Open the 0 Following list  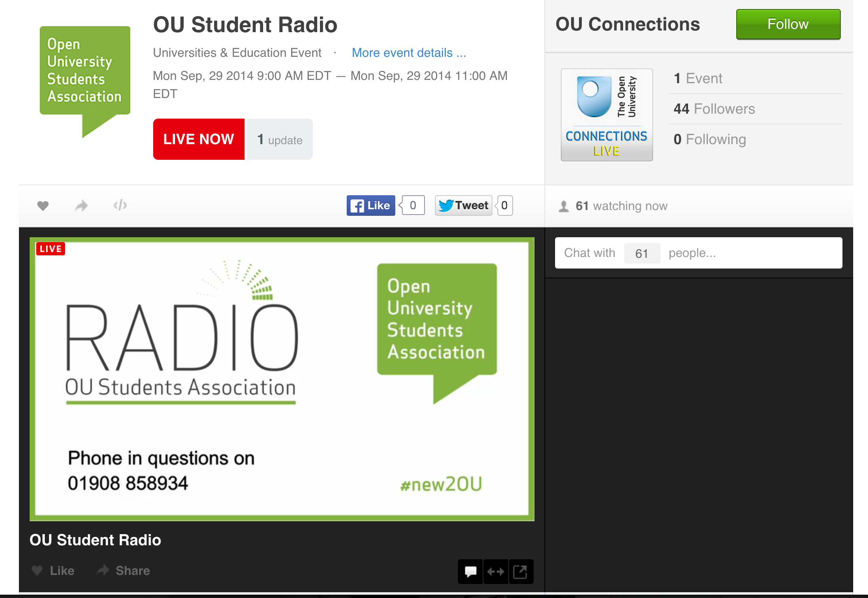coord(709,139)
